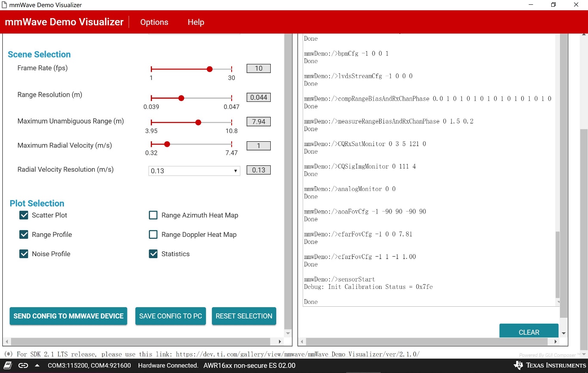Click left panel horizontal scrollbar
588x373 pixels.
140,341
